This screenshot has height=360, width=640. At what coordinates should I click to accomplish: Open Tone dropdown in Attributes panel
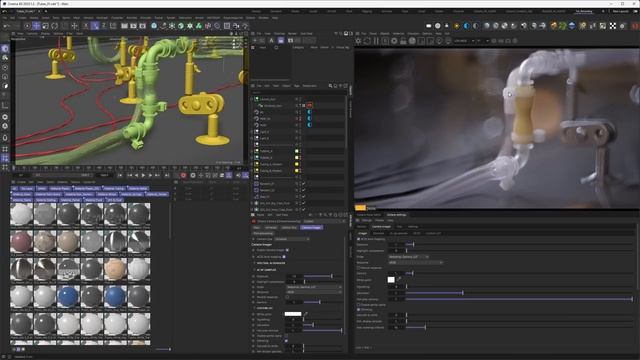(314, 287)
